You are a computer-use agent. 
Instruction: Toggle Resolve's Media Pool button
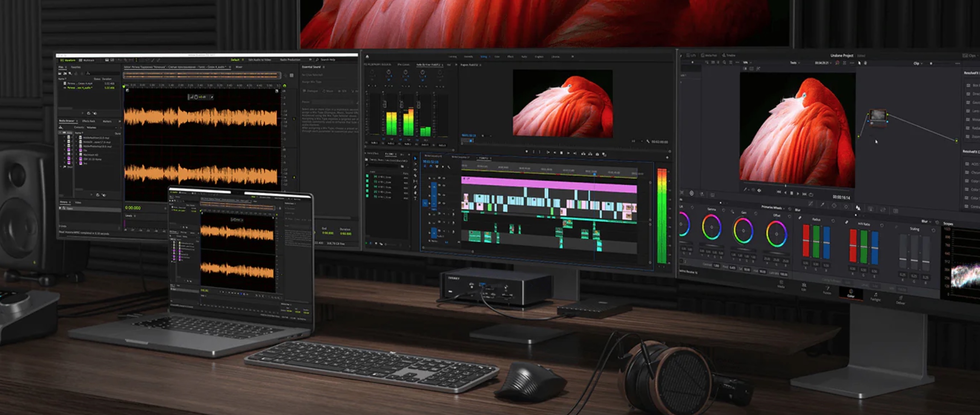tap(709, 56)
